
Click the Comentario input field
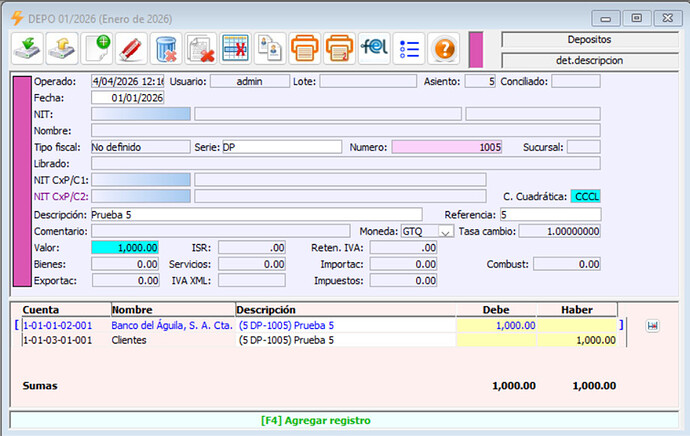point(220,231)
